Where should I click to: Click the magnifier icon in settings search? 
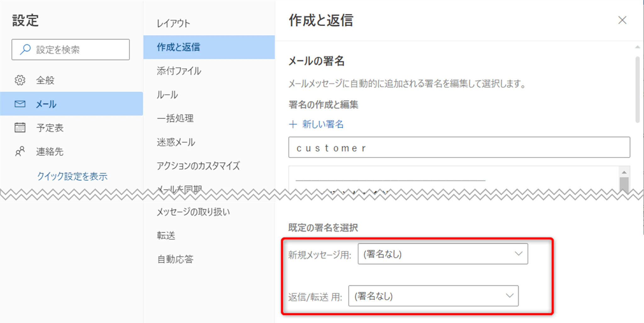pyautogui.click(x=25, y=49)
